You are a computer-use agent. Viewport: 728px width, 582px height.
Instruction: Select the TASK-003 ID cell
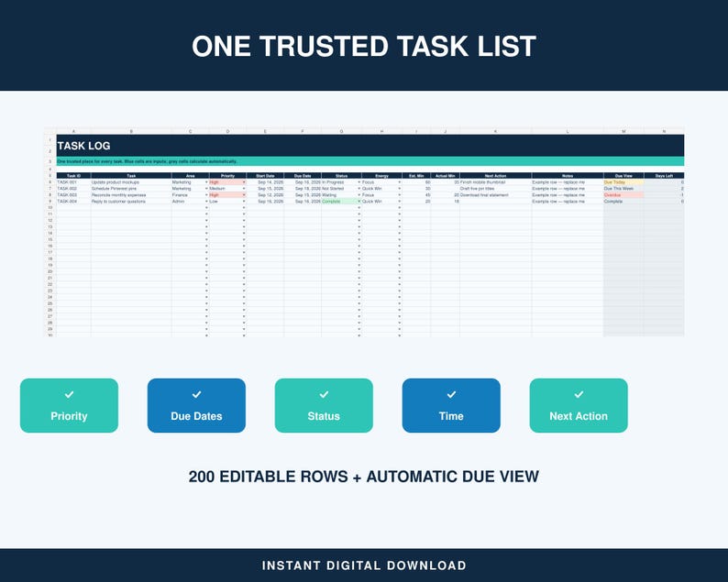[x=74, y=195]
